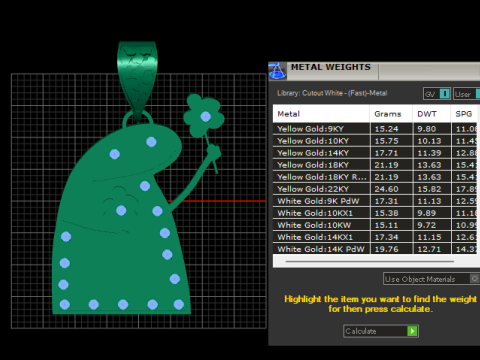Image resolution: width=480 pixels, height=360 pixels.
Task: Click the 15.24 grams value
Action: pos(386,129)
